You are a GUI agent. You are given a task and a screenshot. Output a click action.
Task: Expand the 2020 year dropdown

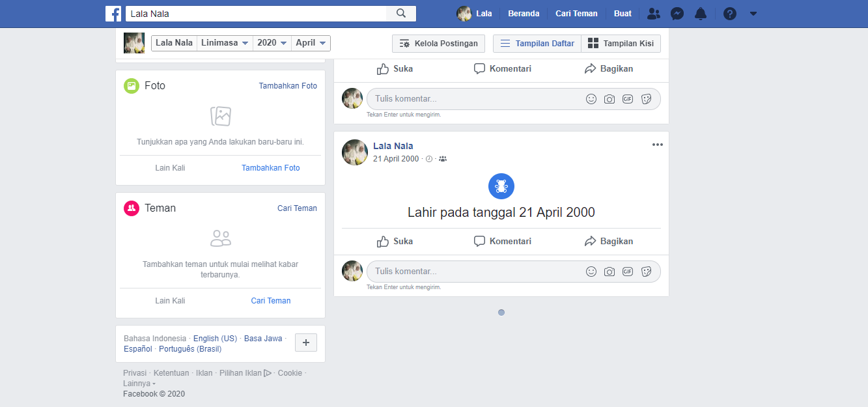[x=272, y=43]
